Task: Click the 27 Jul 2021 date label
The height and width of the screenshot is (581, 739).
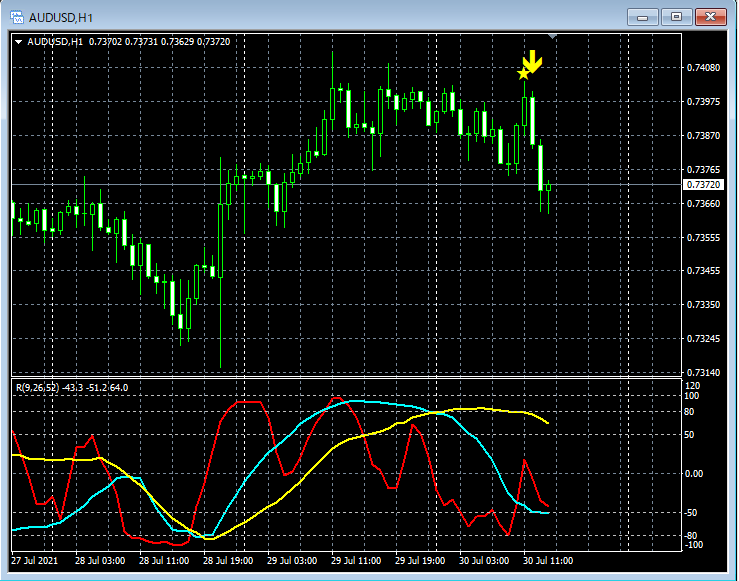Action: (x=34, y=561)
